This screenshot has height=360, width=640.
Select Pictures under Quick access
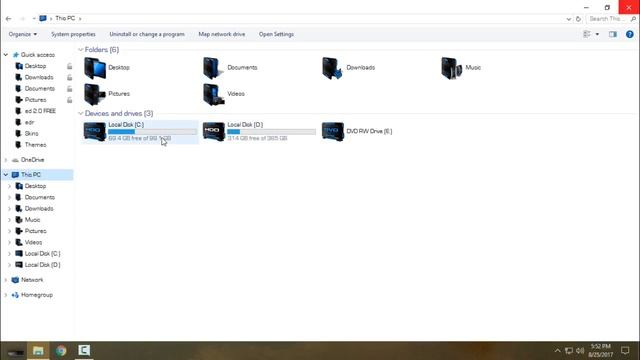(x=36, y=100)
